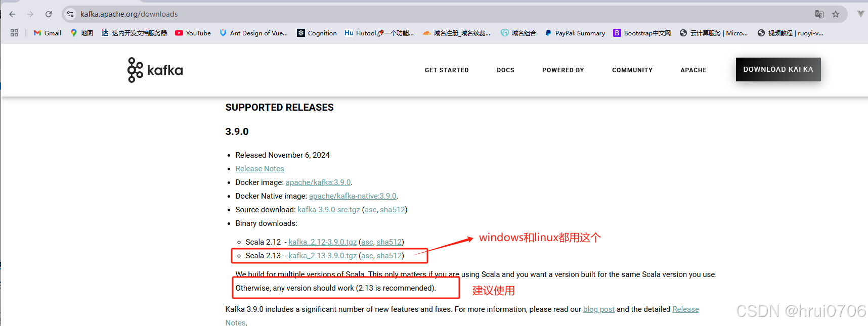Open the DOCS menu
Image resolution: width=868 pixels, height=326 pixels.
tap(505, 70)
